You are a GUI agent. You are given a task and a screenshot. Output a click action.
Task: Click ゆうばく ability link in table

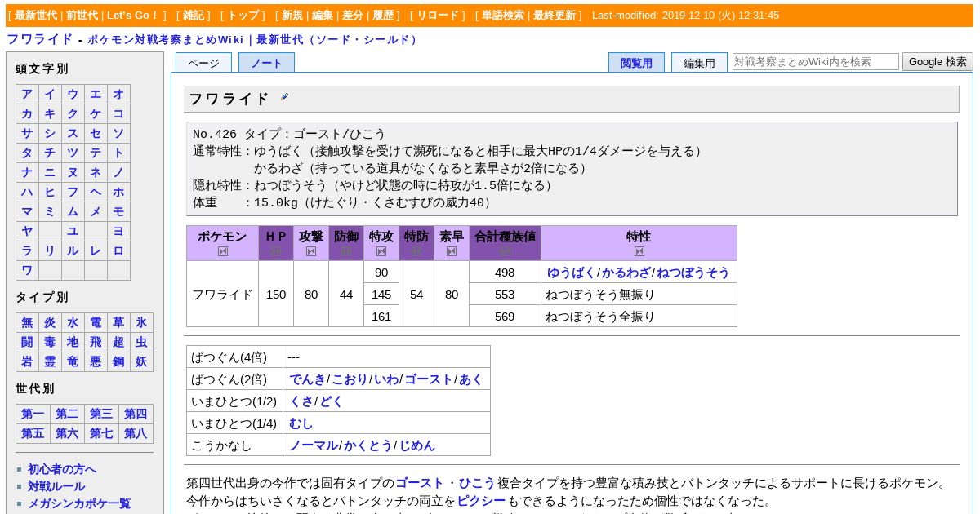(571, 273)
